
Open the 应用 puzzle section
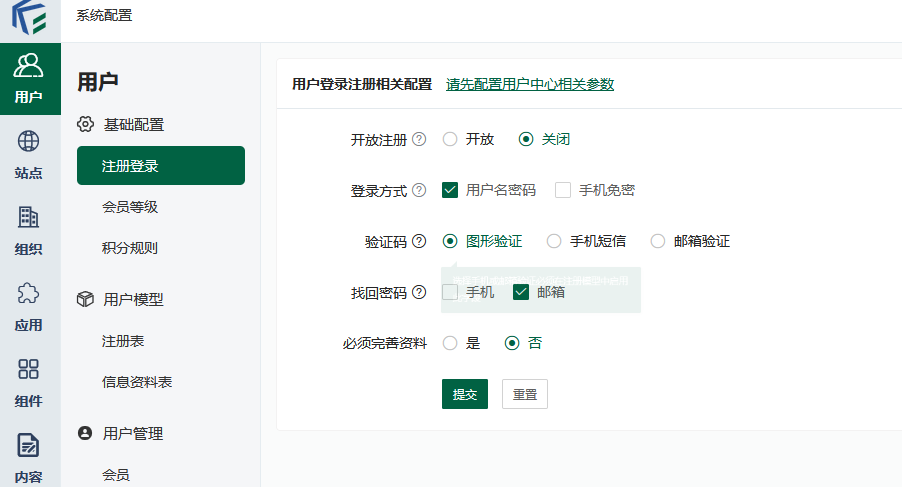28,306
